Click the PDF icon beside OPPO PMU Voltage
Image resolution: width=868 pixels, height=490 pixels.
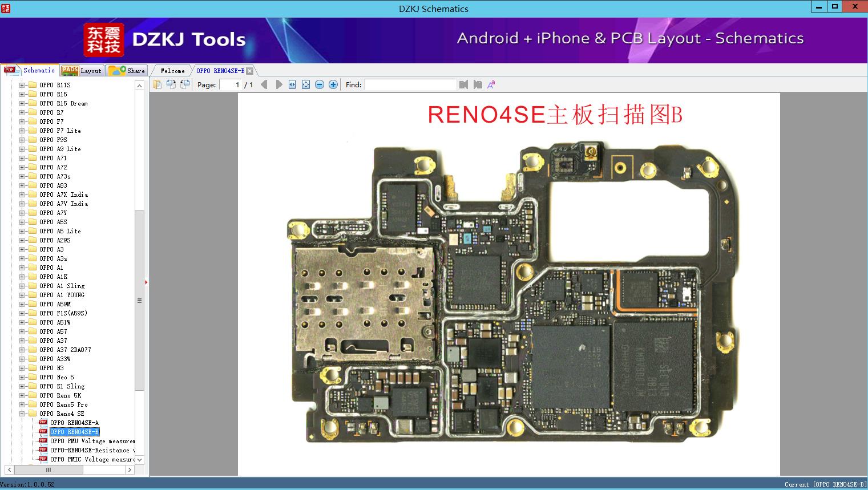pos(43,441)
